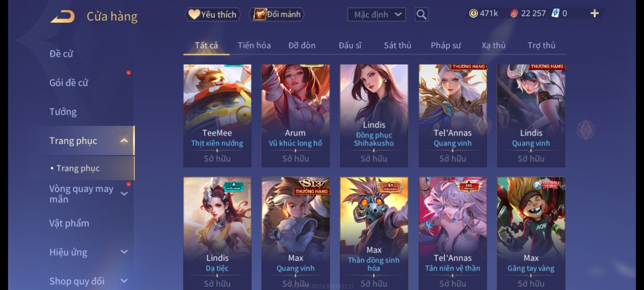Tap the gold coin balance icon
The height and width of the screenshot is (290, 644).
click(x=473, y=13)
